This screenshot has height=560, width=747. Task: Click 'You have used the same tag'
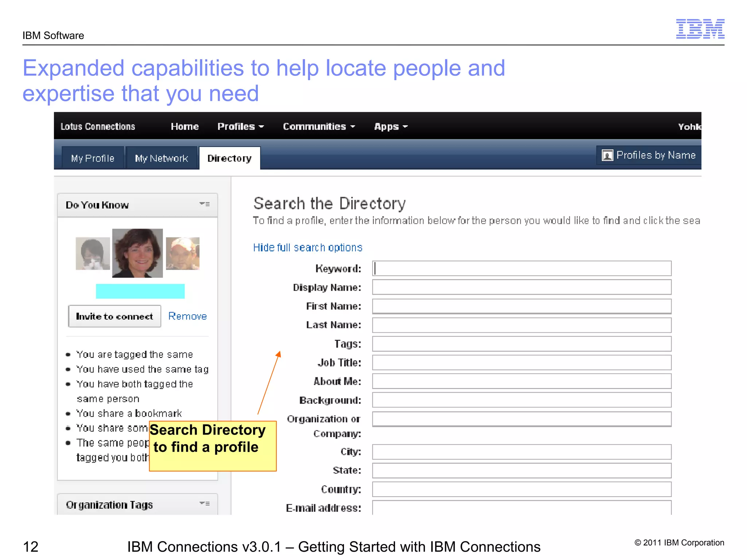tap(143, 369)
